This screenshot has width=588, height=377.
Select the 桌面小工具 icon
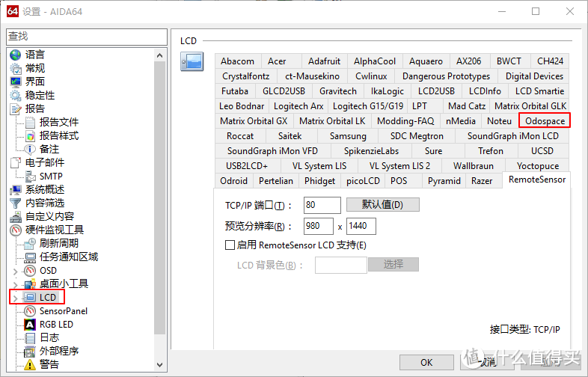(30, 284)
